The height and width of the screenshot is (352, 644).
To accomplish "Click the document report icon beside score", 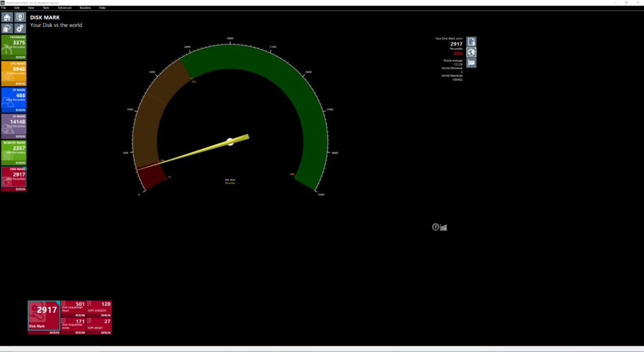I will click(471, 42).
